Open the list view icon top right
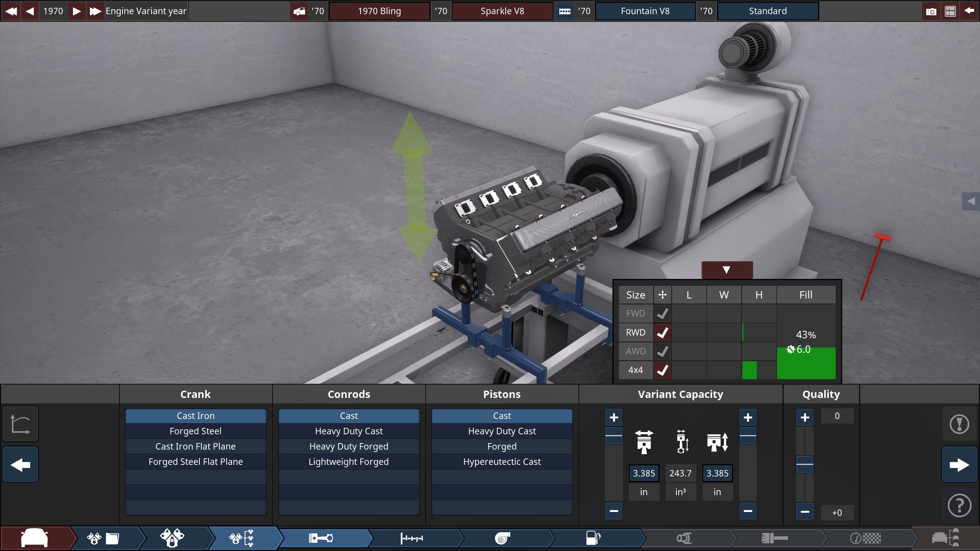Screen dimensions: 980x551 click(950, 11)
